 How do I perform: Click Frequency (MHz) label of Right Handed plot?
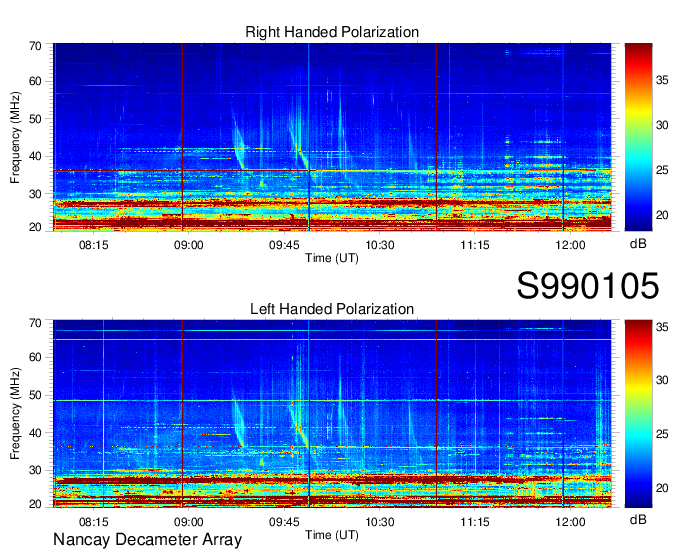point(15,137)
